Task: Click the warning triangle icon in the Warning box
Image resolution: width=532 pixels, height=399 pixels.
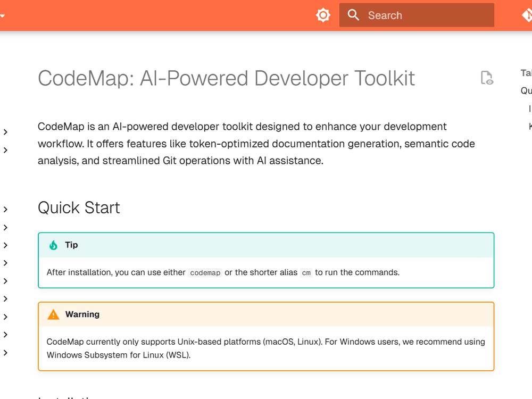Action: pos(53,314)
